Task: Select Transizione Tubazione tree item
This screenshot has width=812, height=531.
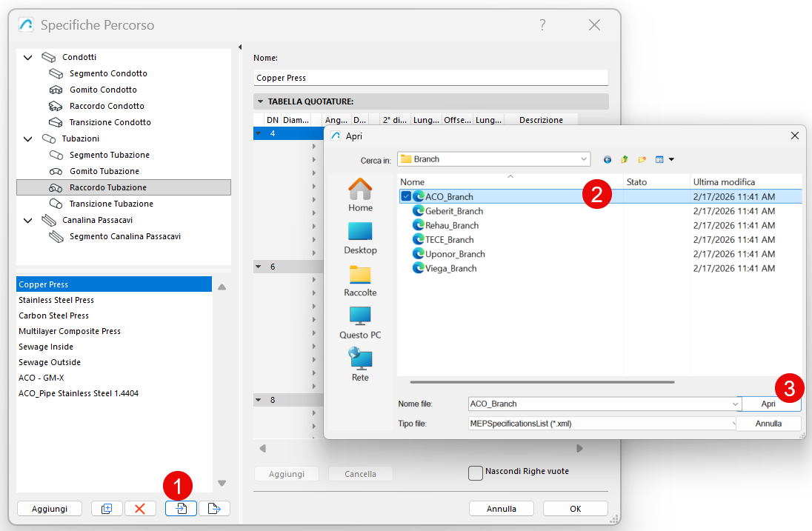Action: [111, 204]
